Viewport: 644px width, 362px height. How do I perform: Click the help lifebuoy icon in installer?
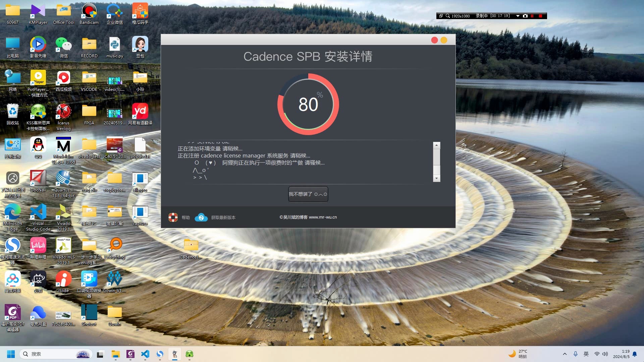pyautogui.click(x=173, y=218)
